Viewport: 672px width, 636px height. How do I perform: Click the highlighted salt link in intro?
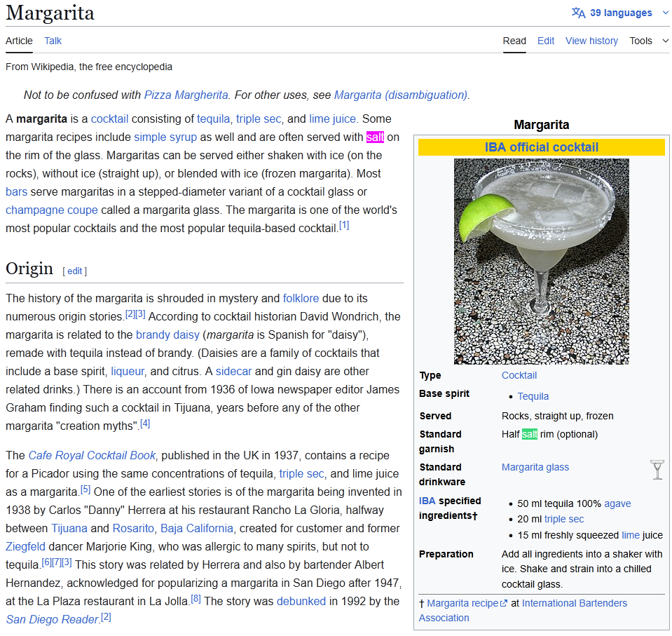click(375, 137)
